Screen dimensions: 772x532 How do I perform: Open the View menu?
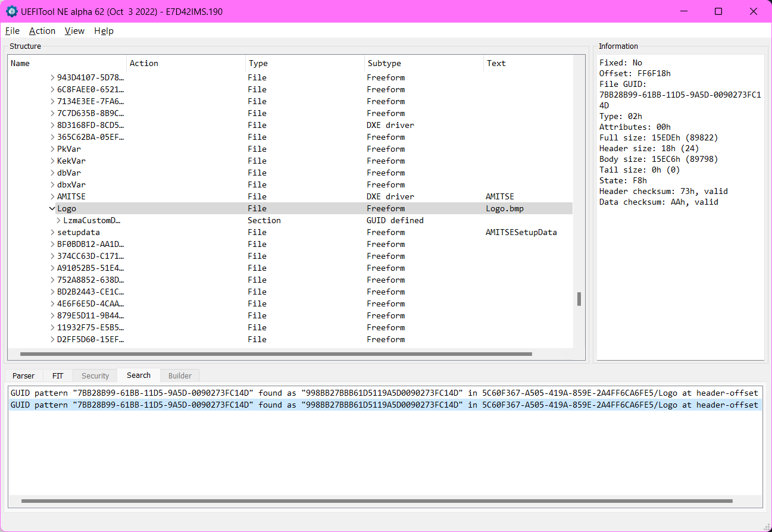74,31
